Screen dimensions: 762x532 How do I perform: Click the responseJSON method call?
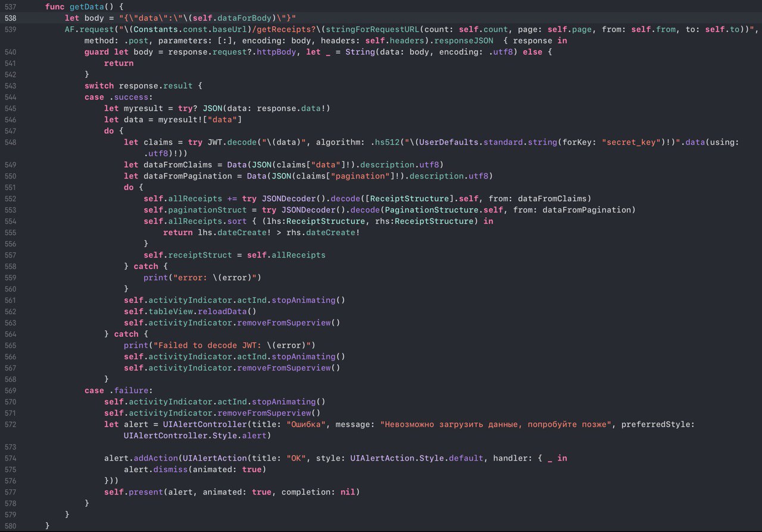[464, 40]
